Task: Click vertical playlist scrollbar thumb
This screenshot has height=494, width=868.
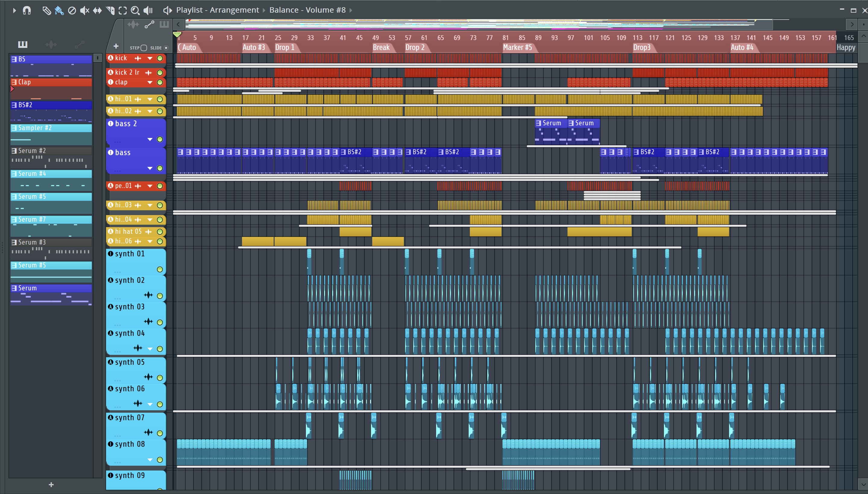Action: 863,53
